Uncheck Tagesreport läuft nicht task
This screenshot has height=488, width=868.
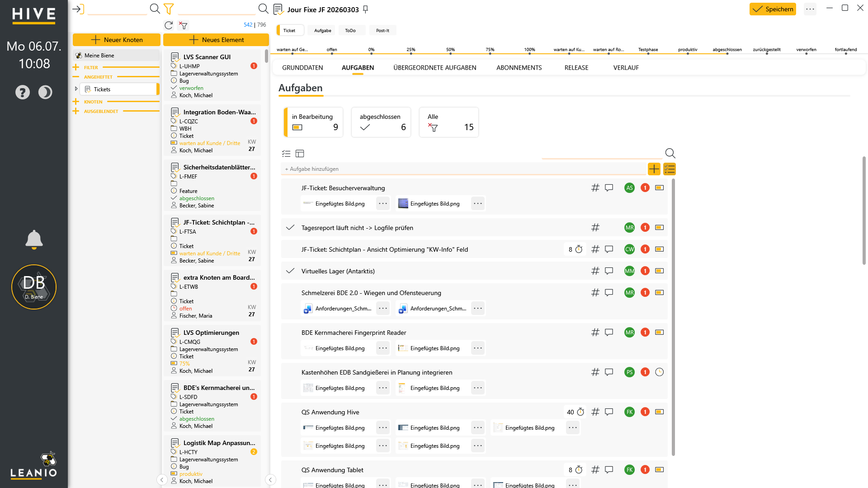point(290,227)
